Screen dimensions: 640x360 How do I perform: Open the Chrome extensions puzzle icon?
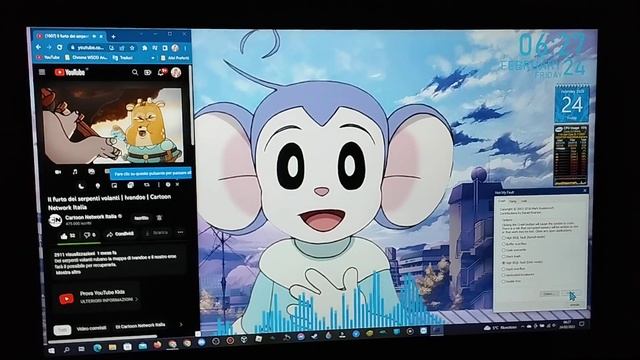[x=144, y=48]
